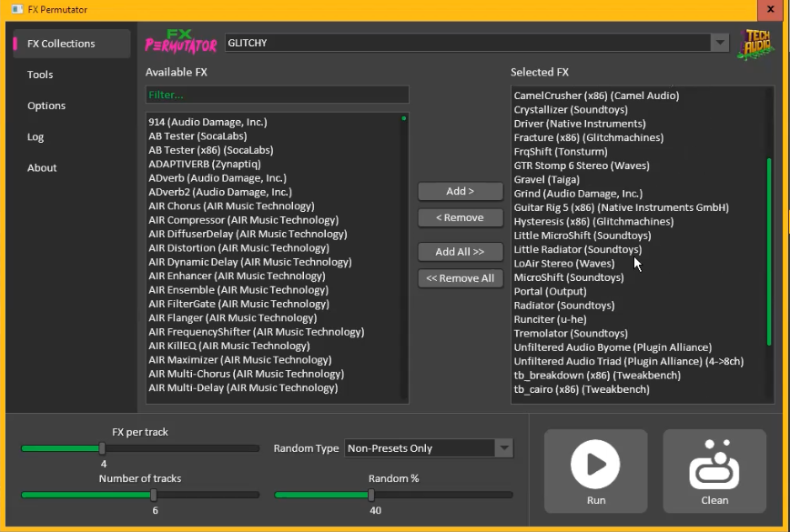
Task: Click the FX Permutator logo
Action: (x=180, y=41)
